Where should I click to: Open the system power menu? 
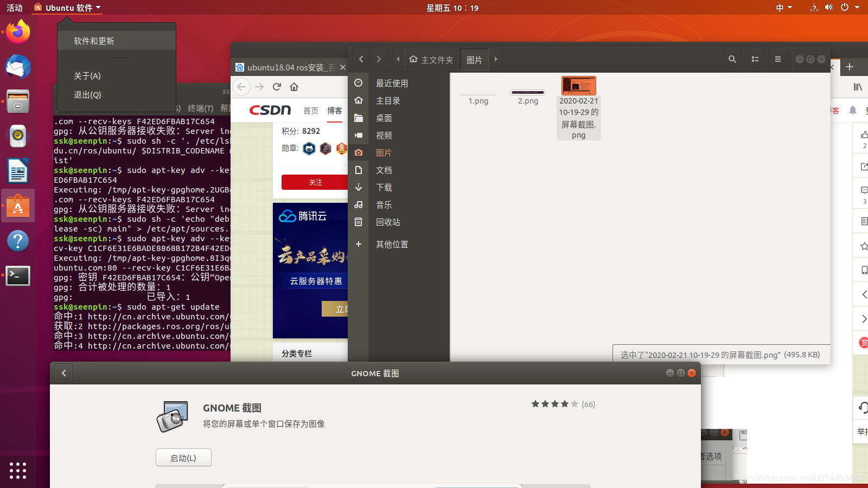click(x=850, y=8)
